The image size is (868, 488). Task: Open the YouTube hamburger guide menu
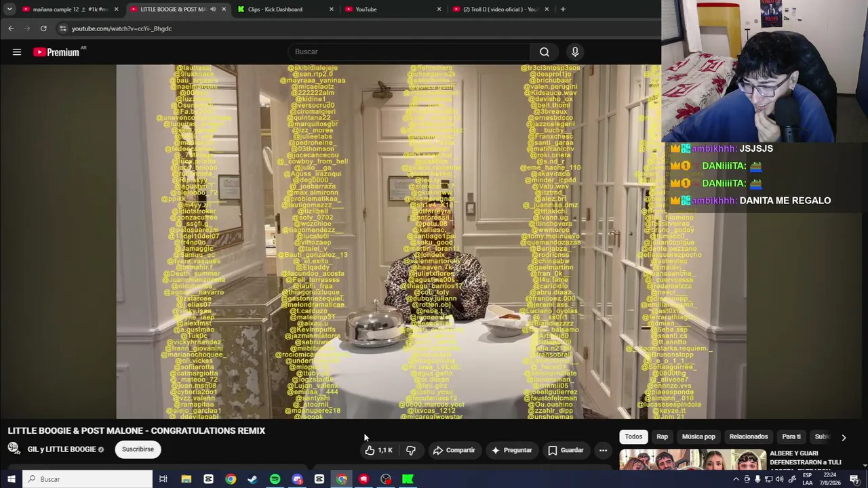point(17,52)
